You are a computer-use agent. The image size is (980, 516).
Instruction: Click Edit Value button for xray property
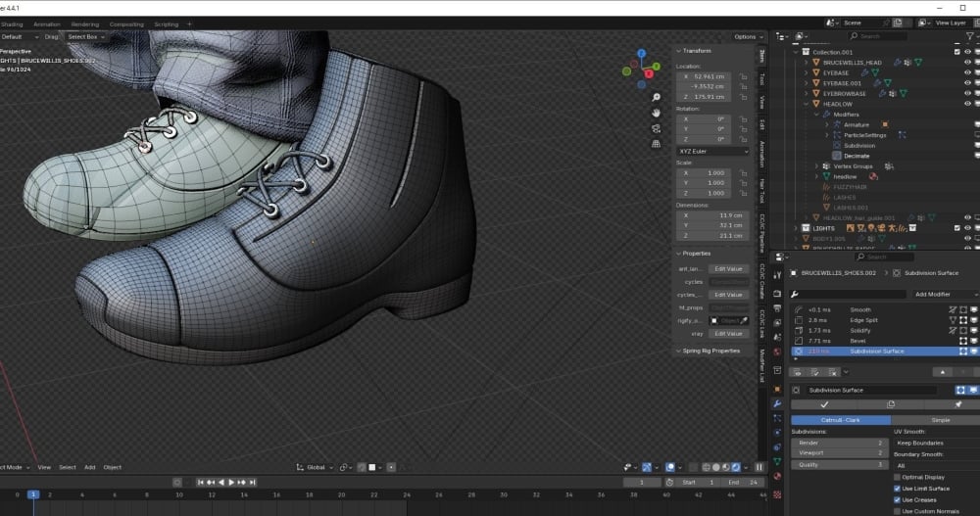coord(727,334)
